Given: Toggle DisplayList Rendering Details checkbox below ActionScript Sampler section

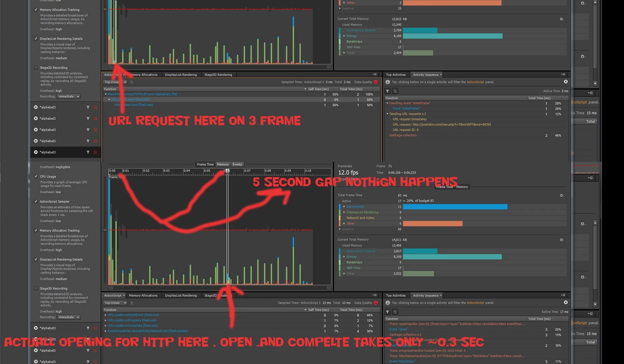Looking at the screenshot, I should point(36,259).
